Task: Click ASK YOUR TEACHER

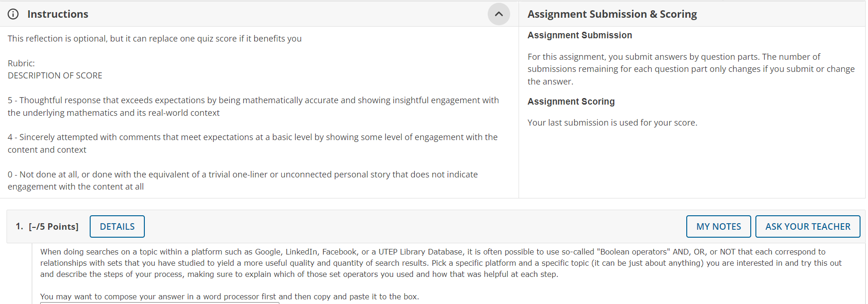Action: pyautogui.click(x=808, y=226)
